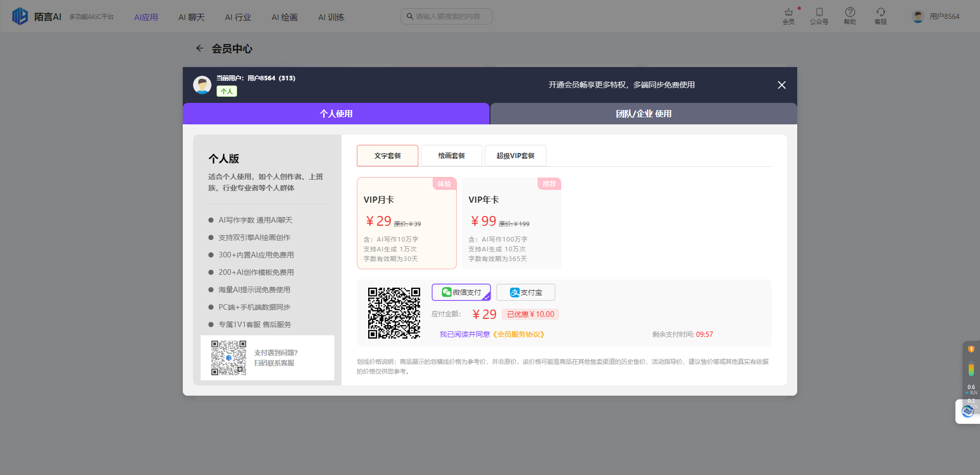Click the payment QR code image
The height and width of the screenshot is (475, 980).
[x=394, y=313]
